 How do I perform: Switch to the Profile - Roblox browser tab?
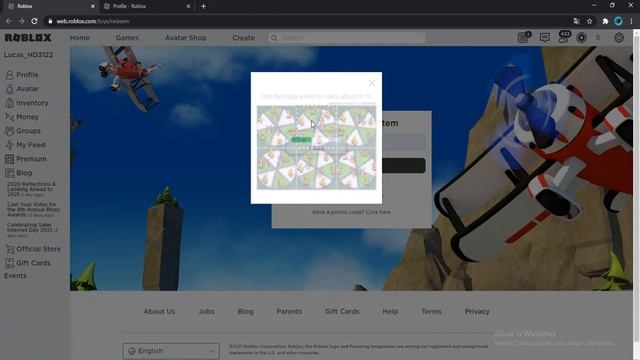[x=146, y=6]
